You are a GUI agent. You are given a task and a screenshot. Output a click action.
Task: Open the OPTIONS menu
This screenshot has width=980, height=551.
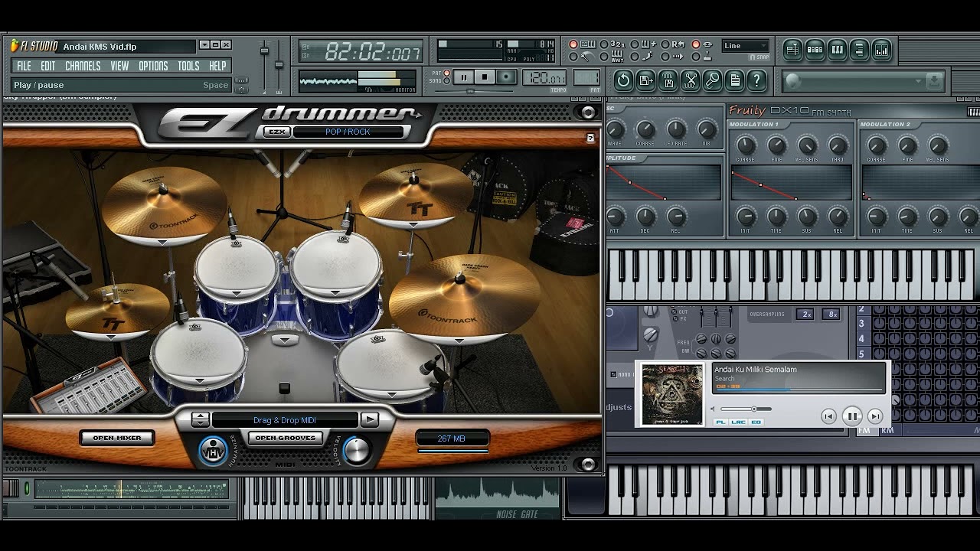coord(153,66)
